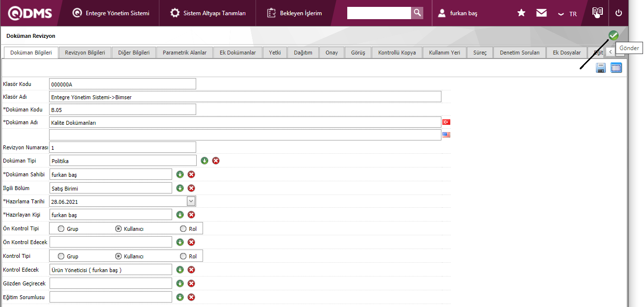Click the search magnifier icon
644x307 pixels.
417,13
